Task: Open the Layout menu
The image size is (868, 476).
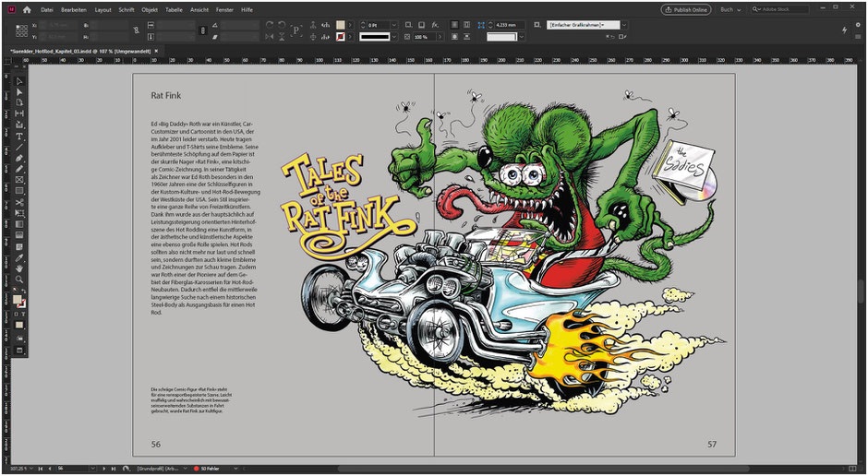Action: click(x=103, y=10)
